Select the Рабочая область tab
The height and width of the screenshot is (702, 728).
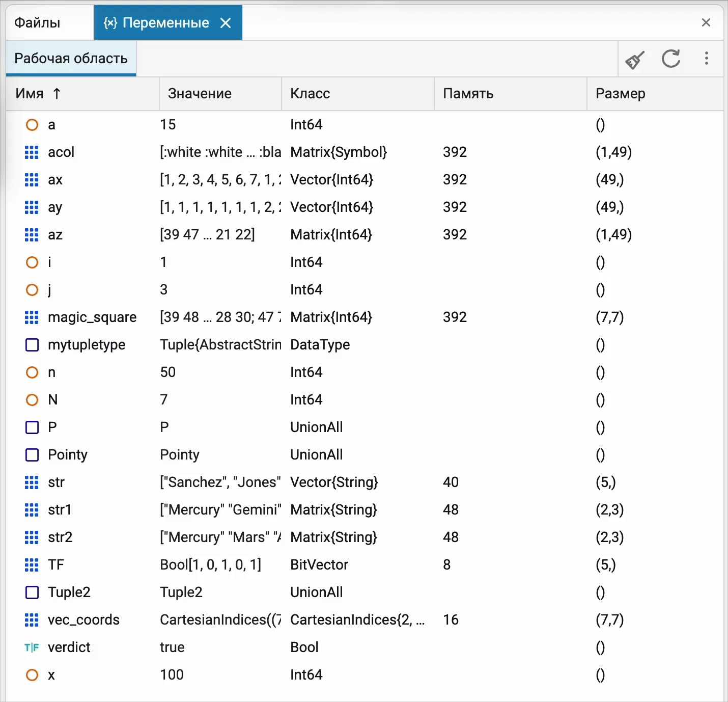point(71,58)
